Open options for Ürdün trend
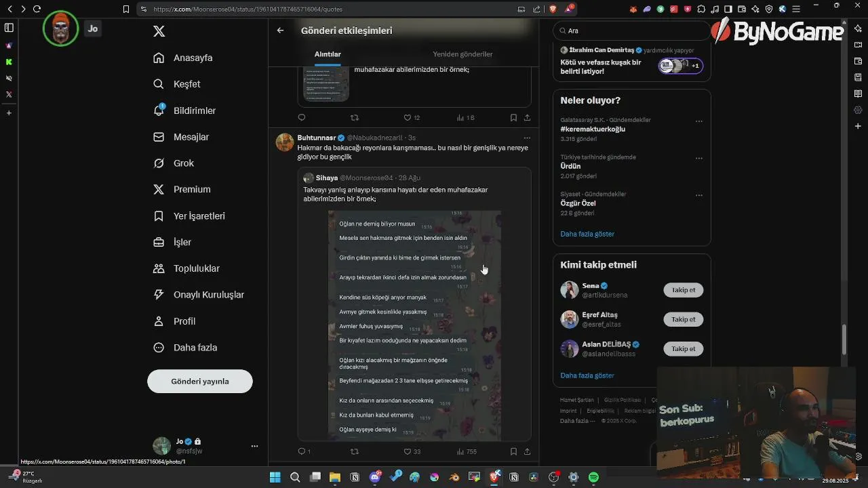This screenshot has width=868, height=488. (x=699, y=159)
